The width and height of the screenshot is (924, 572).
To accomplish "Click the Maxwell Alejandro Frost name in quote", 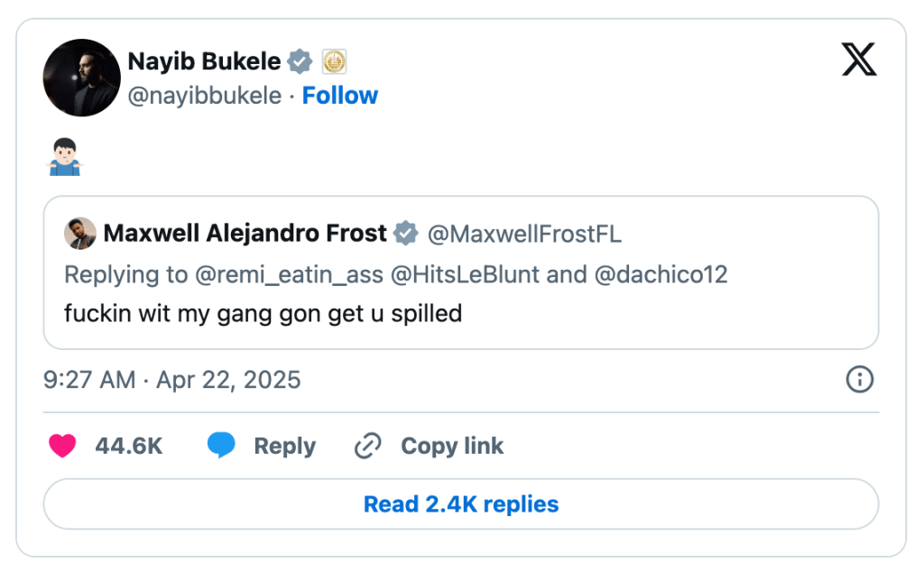I will tap(245, 234).
